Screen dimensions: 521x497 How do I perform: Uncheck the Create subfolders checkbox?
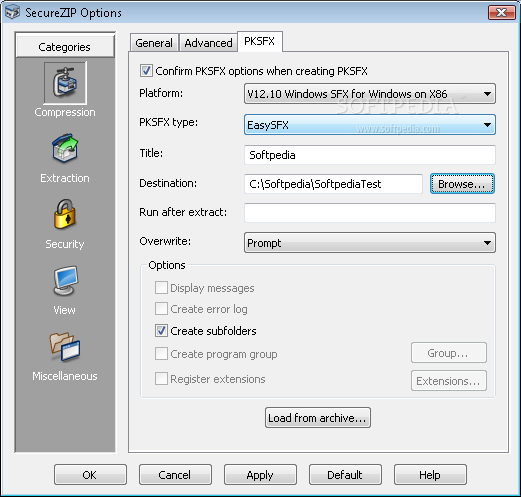[x=161, y=331]
